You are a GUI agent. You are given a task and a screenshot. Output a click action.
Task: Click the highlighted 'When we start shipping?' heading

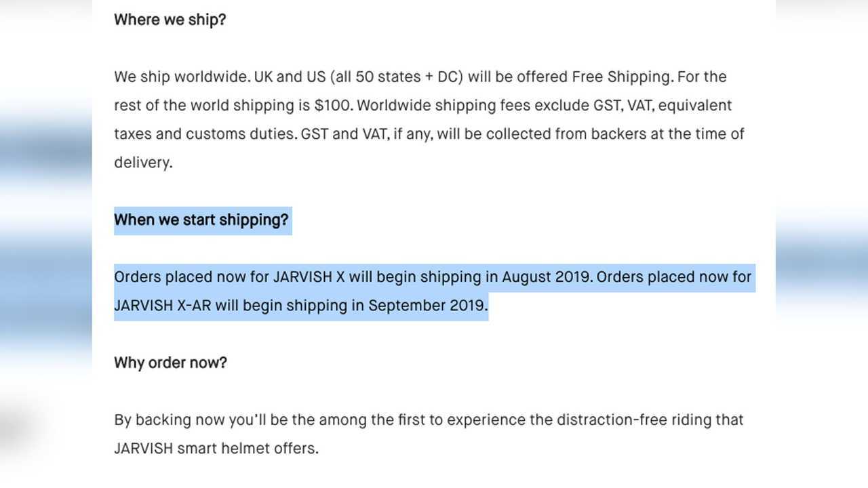coord(201,220)
